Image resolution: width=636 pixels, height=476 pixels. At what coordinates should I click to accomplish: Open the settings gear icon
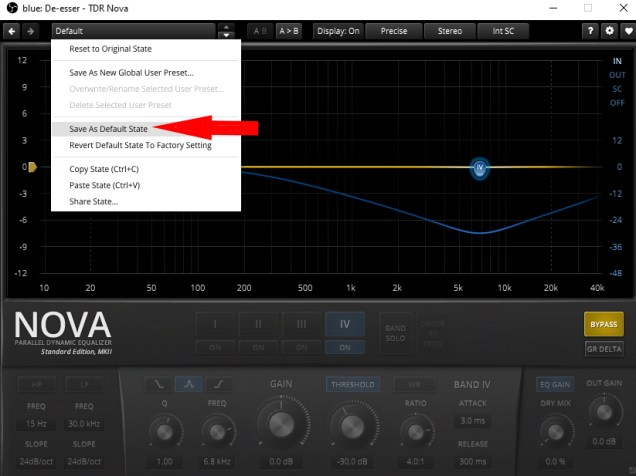pyautogui.click(x=610, y=31)
